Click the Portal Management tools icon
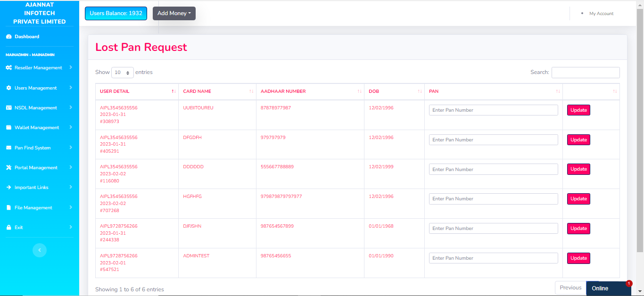 [8, 168]
